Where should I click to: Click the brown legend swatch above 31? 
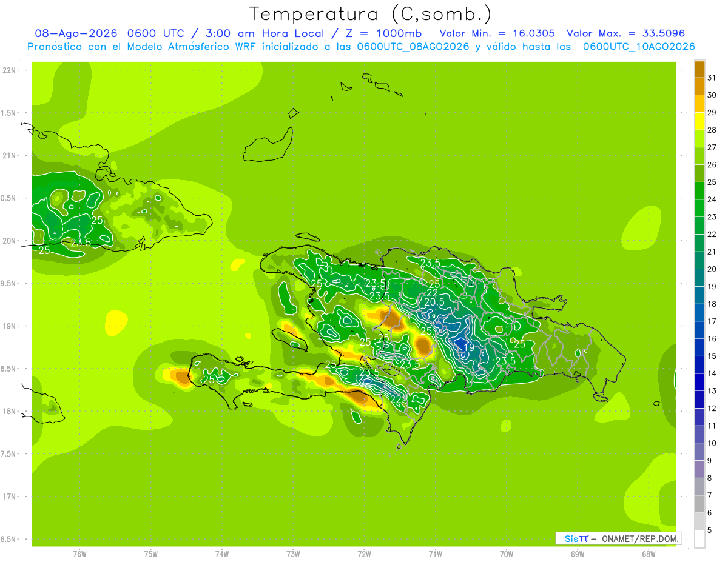pyautogui.click(x=699, y=69)
